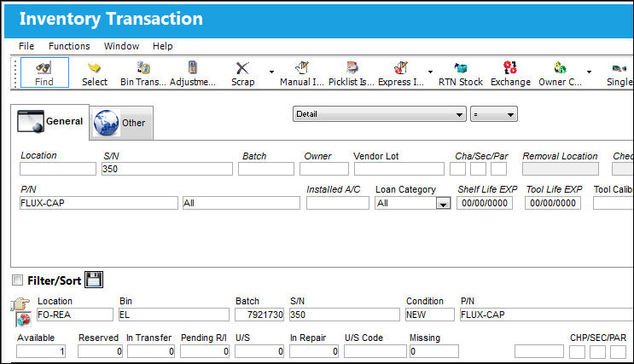Click the In Transfer quantity field
The width and height of the screenshot is (634, 364).
tap(151, 351)
